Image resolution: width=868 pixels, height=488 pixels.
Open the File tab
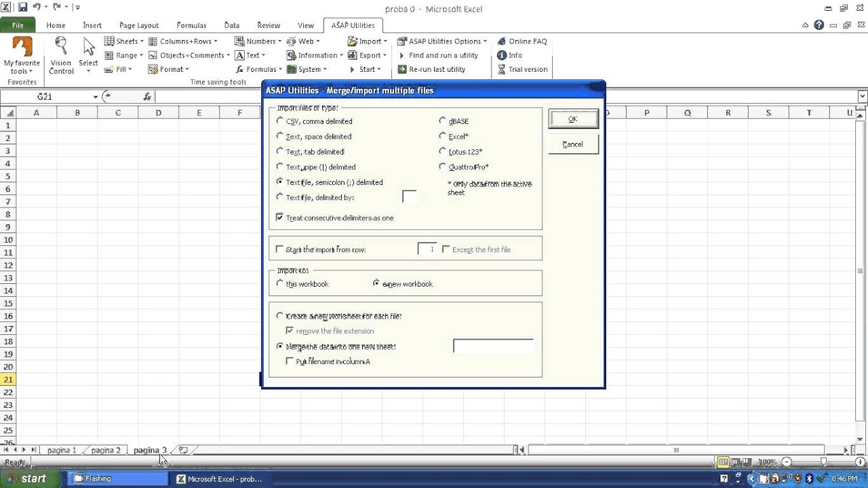click(18, 25)
